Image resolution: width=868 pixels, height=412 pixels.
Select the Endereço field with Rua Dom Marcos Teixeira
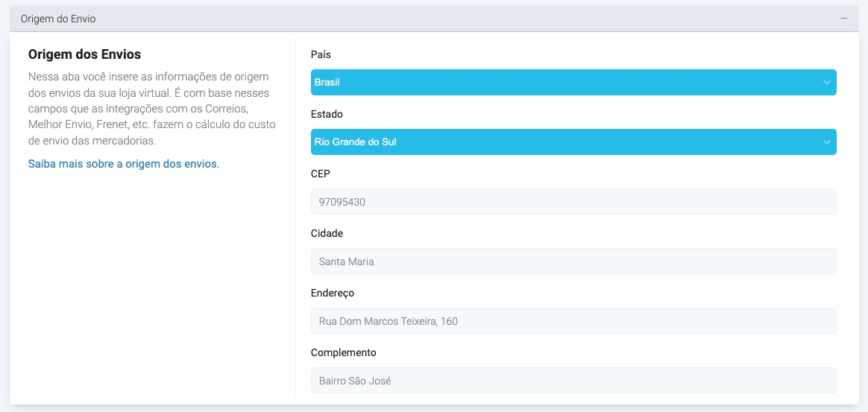pyautogui.click(x=573, y=321)
